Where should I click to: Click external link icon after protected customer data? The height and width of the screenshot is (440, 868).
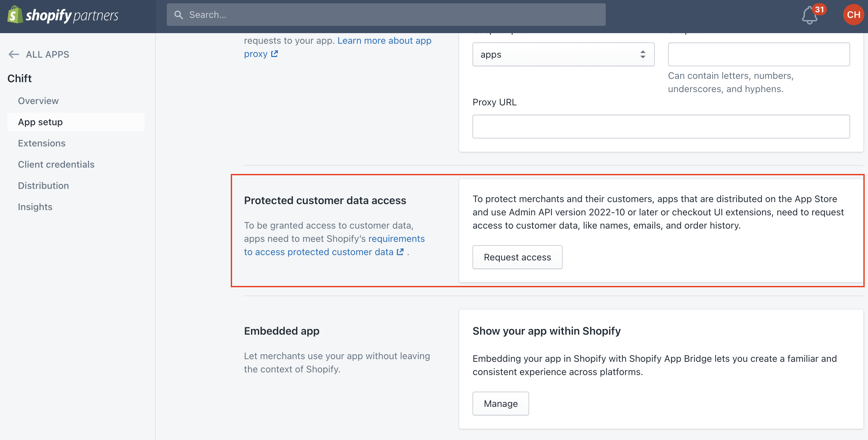[x=400, y=252]
